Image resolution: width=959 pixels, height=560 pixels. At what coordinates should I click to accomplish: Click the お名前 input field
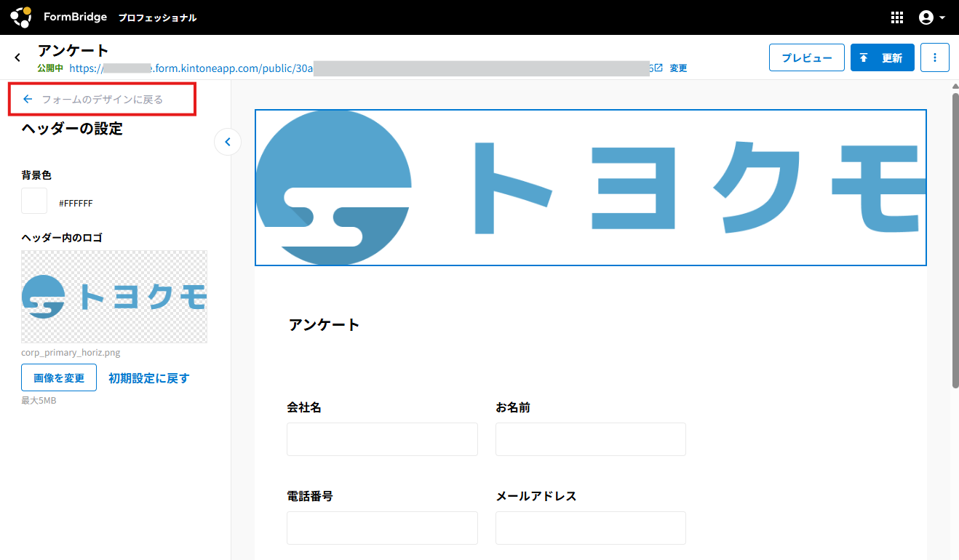(x=591, y=439)
